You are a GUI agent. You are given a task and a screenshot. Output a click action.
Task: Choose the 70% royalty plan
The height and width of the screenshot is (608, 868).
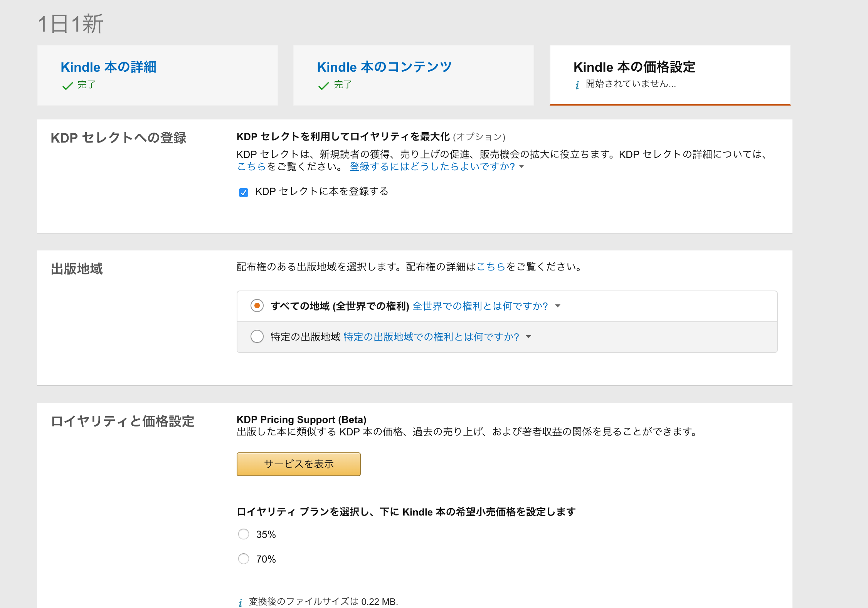(x=244, y=559)
